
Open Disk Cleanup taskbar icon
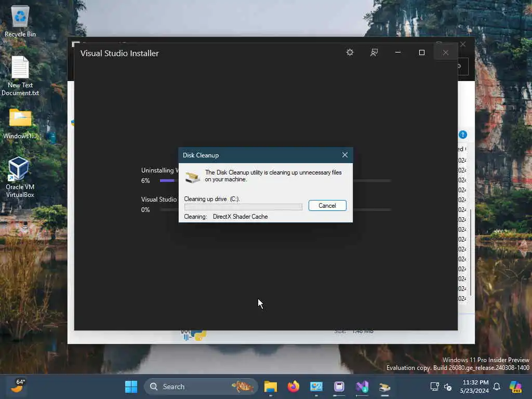[x=385, y=387]
